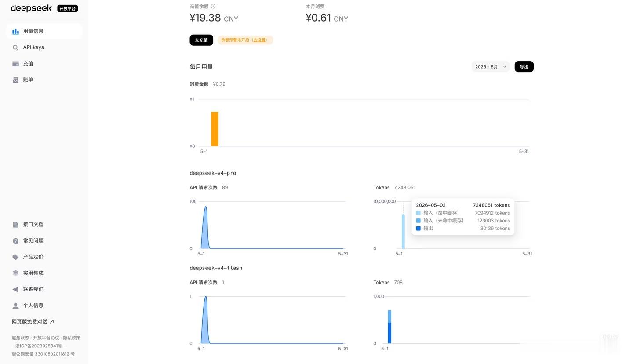Click the 导出 export button

pyautogui.click(x=524, y=67)
